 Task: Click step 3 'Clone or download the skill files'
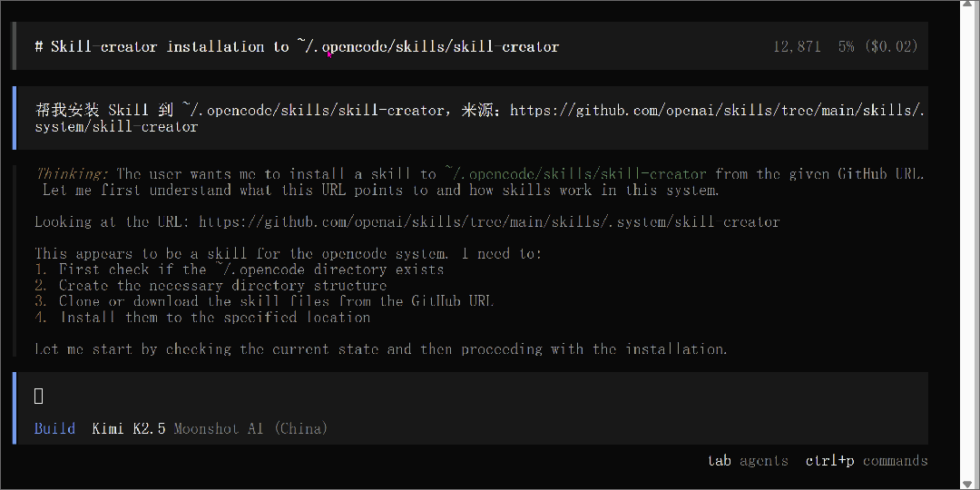coord(264,301)
